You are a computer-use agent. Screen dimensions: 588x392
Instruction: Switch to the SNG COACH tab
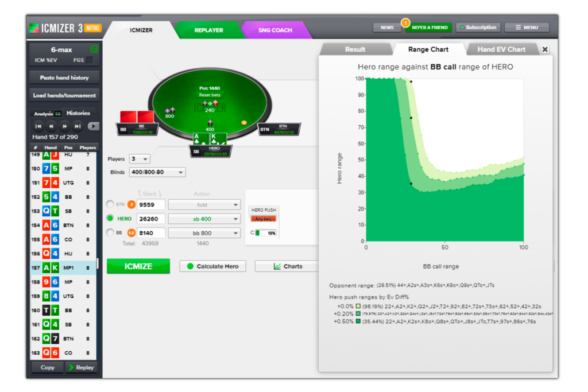[275, 30]
